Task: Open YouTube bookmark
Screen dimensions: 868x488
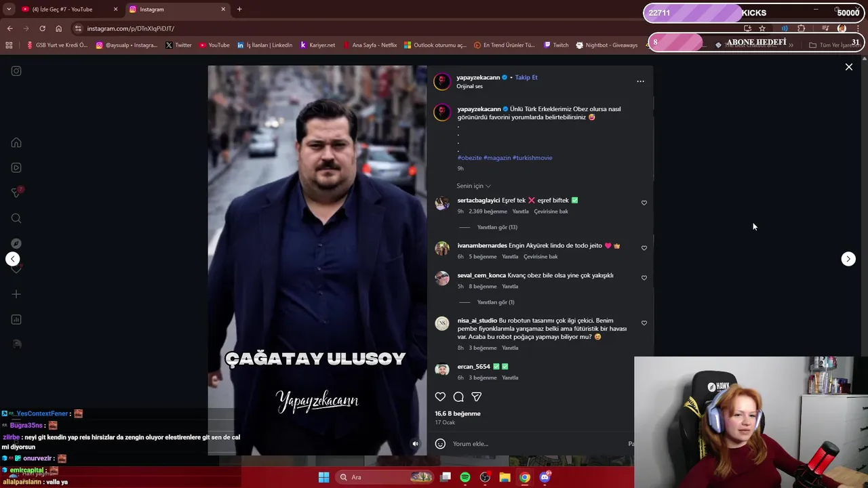Action: pyautogui.click(x=214, y=45)
